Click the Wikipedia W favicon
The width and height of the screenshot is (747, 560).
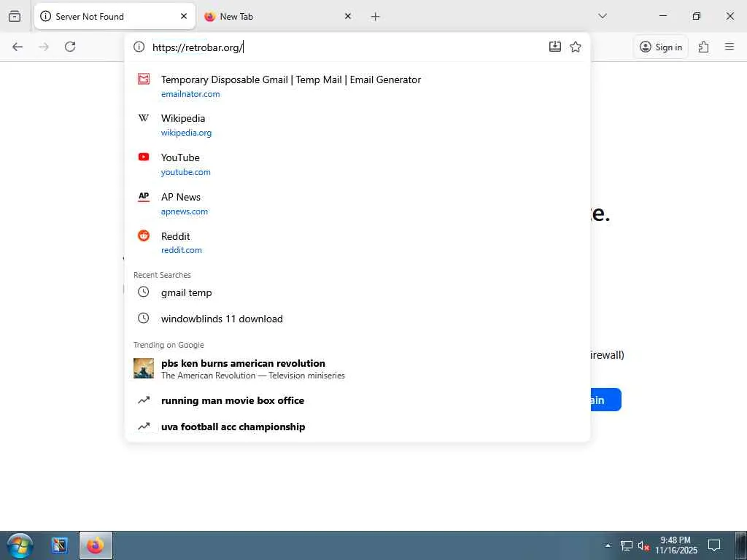[144, 118]
